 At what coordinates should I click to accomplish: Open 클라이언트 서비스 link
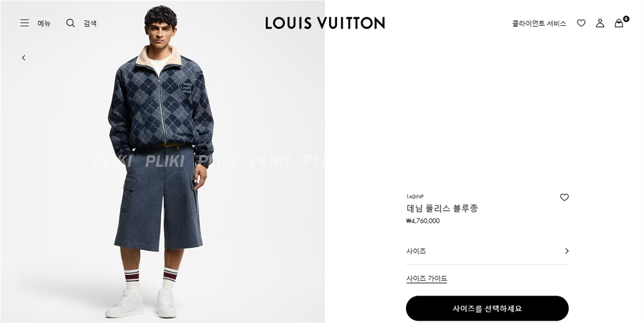click(539, 23)
